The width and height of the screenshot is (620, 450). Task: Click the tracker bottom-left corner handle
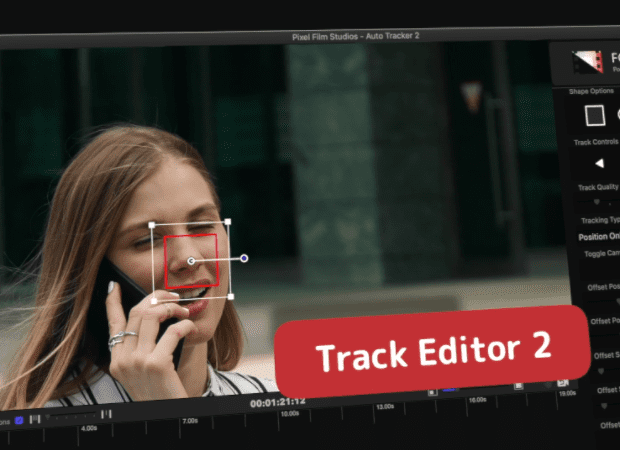pyautogui.click(x=154, y=301)
